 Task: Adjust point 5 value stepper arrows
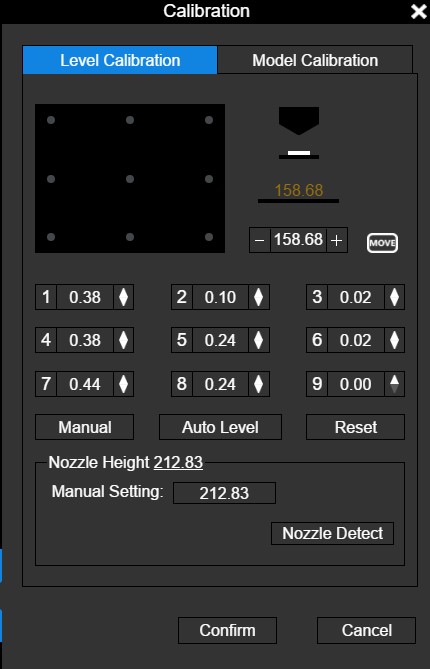(x=259, y=340)
